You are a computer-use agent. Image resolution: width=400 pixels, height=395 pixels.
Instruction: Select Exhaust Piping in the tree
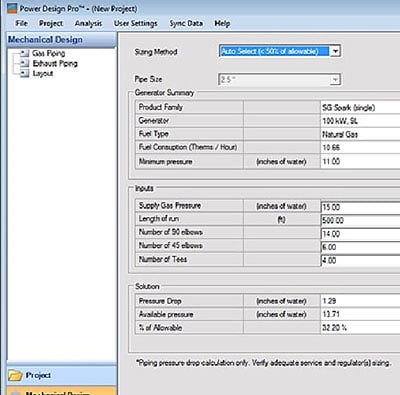click(x=55, y=63)
